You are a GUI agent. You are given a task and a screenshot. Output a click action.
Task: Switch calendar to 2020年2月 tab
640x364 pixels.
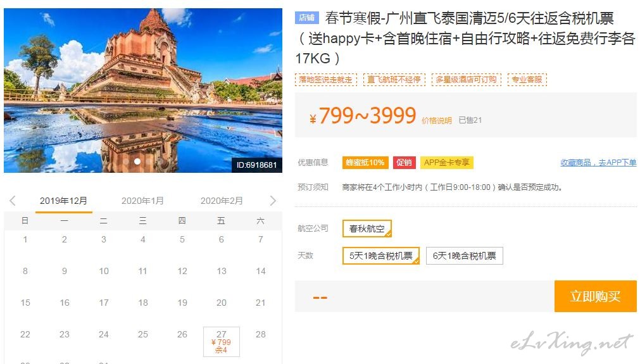coord(222,201)
